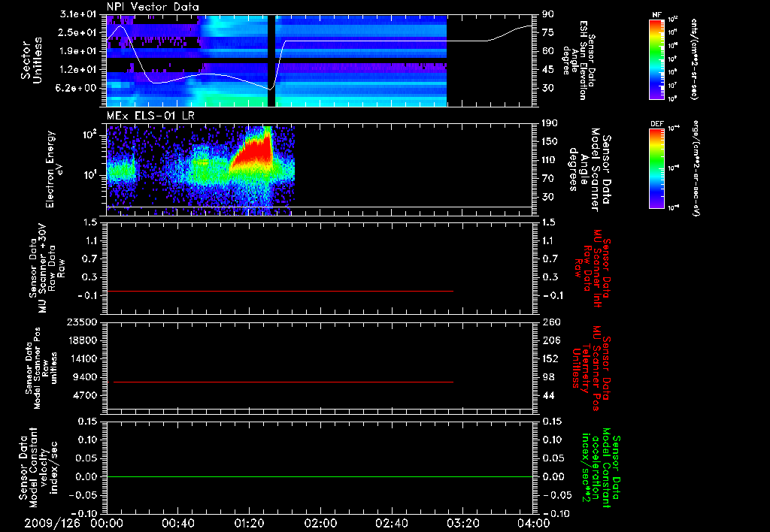Screen dimensions: 770x532
Task: Click the '1.9e+01' sector axis value
Action: (78, 51)
